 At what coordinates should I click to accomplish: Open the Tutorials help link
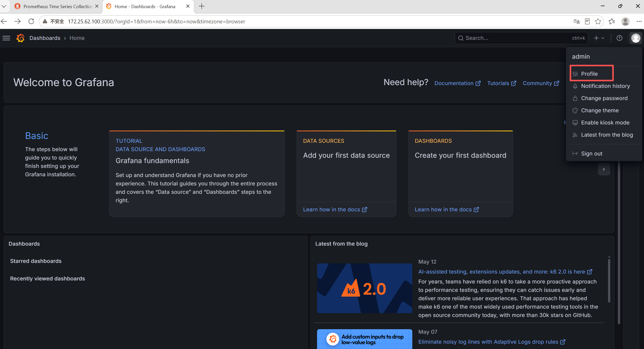click(501, 83)
